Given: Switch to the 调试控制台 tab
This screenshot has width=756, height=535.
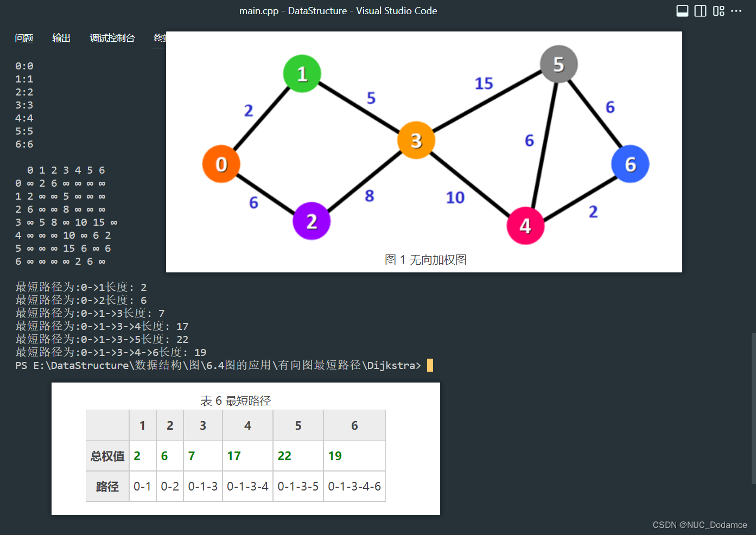Looking at the screenshot, I should (112, 38).
